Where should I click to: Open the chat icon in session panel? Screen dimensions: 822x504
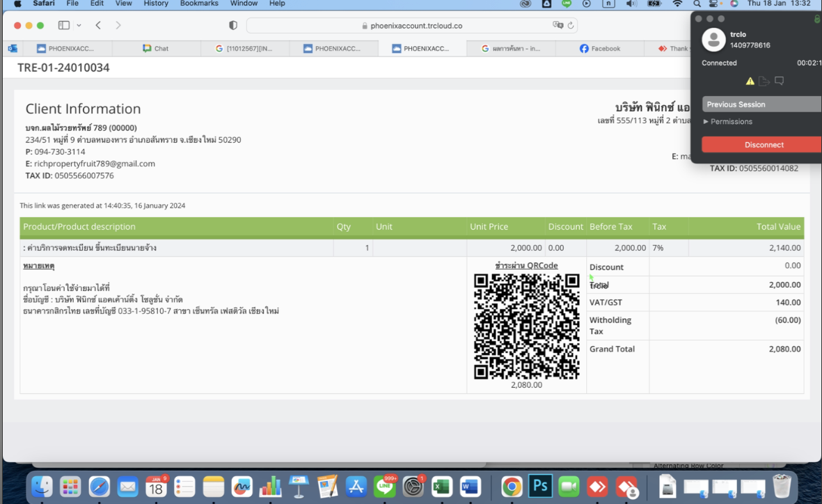coord(780,81)
